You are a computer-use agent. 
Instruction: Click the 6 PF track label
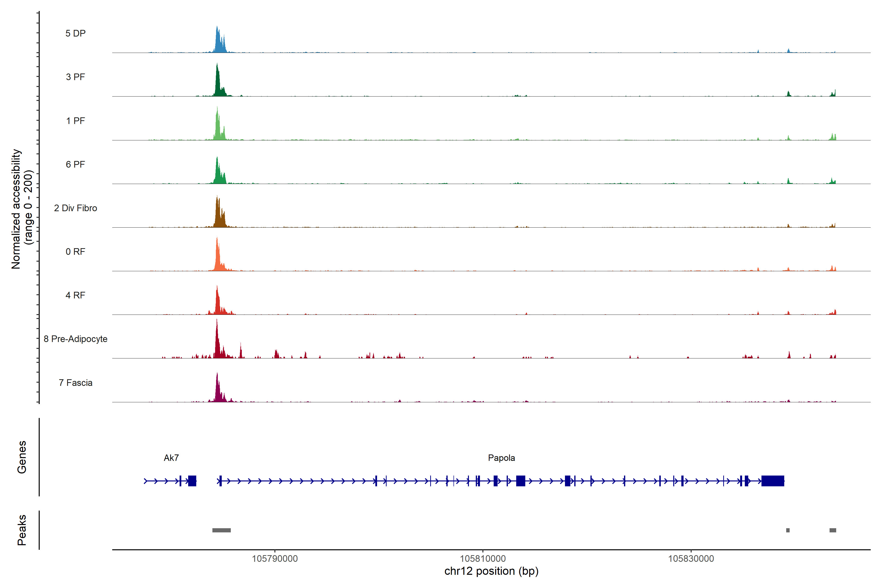click(x=75, y=164)
